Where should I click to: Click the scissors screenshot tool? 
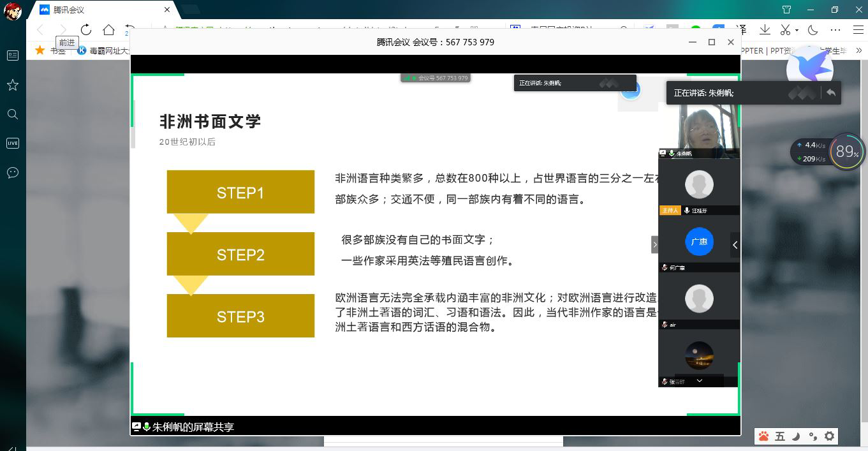pos(785,30)
